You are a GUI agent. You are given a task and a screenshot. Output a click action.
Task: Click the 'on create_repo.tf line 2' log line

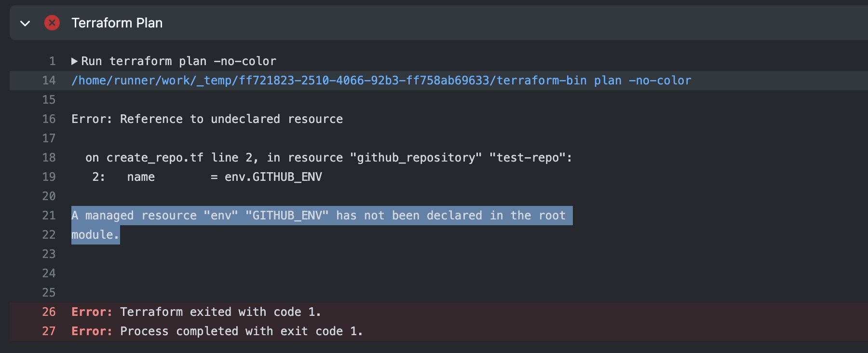(329, 158)
